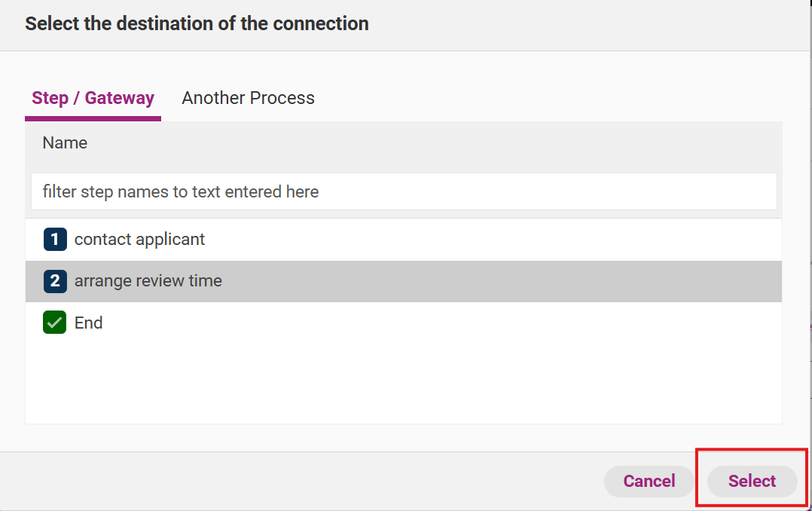812x511 pixels.
Task: Click blank space in highlighted review row
Action: coord(490,281)
